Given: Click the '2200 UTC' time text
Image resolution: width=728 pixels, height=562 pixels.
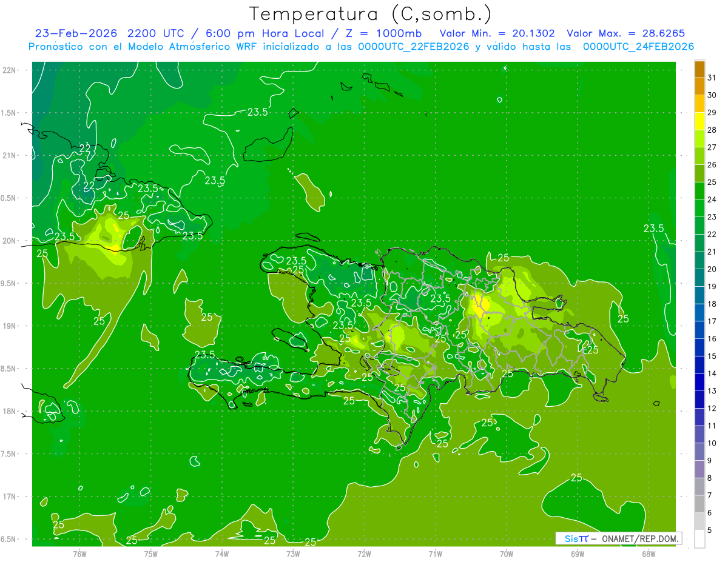Looking at the screenshot, I should [x=155, y=33].
